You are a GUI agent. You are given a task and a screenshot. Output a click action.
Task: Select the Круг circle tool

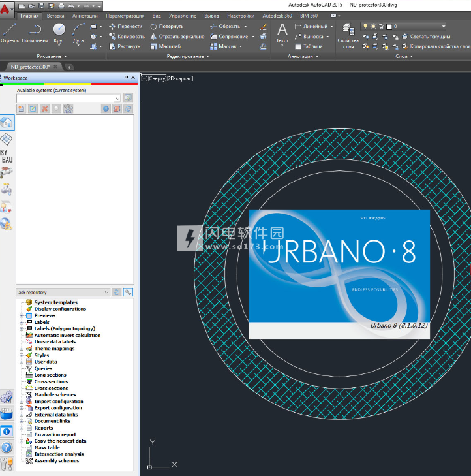[x=59, y=33]
